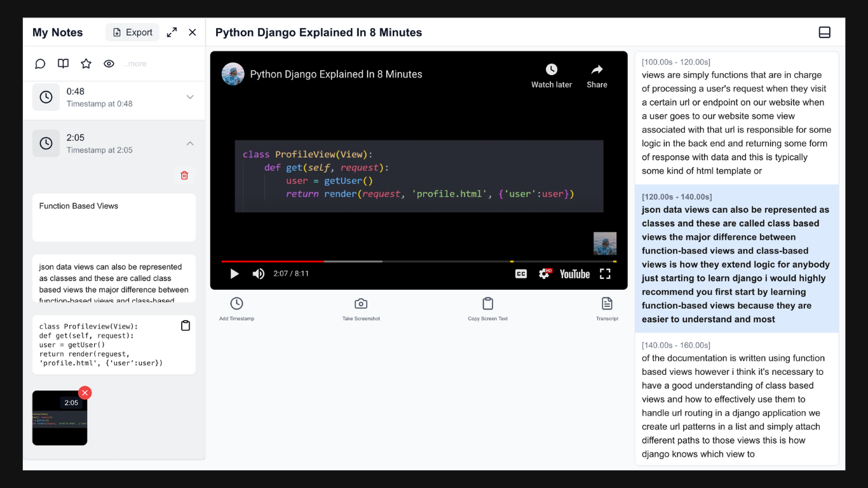Click Share on the video player

click(x=597, y=76)
